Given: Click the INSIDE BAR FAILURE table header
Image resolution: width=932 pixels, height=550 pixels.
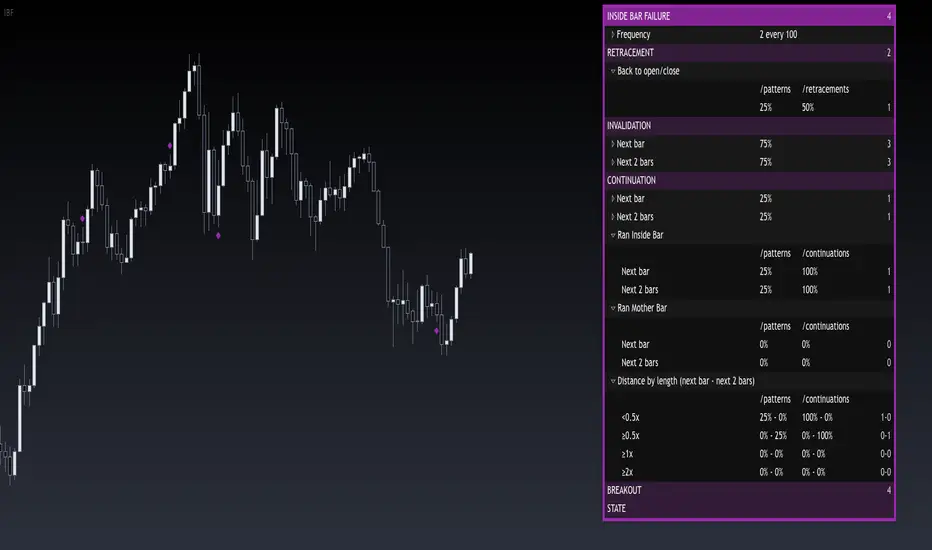Looking at the screenshot, I should (749, 16).
